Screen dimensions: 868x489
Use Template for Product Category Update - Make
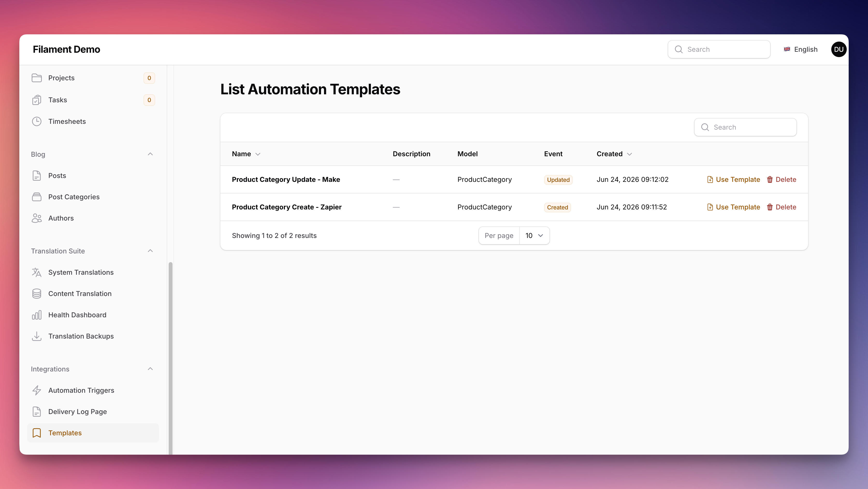coord(733,179)
